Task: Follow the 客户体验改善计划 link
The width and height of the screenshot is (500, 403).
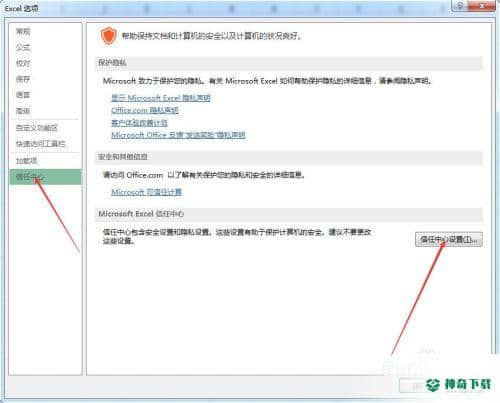Action: coord(139,123)
